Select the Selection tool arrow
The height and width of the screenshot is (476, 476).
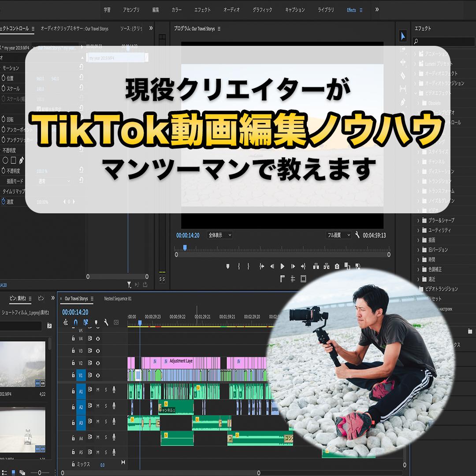403,37
